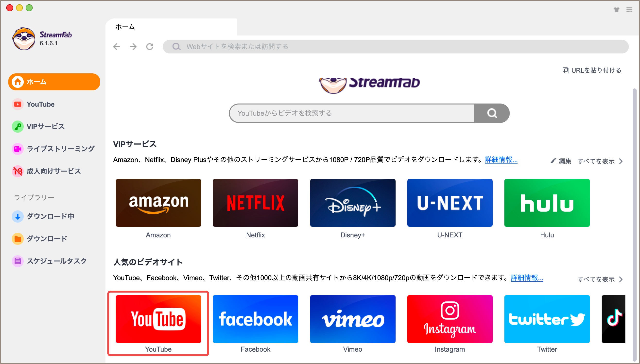The height and width of the screenshot is (364, 640).
Task: Click the YouTube search magnifier button
Action: coord(492,113)
